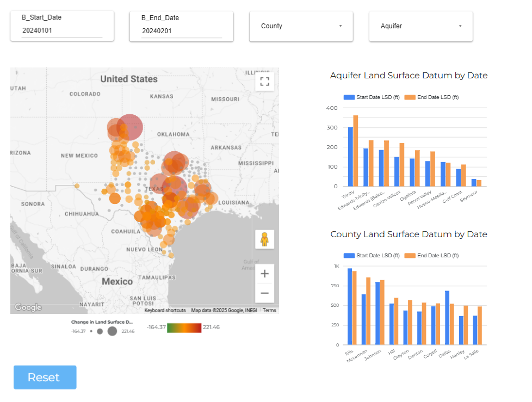Click the Google logo on the map
Image resolution: width=532 pixels, height=402 pixels.
tap(28, 307)
